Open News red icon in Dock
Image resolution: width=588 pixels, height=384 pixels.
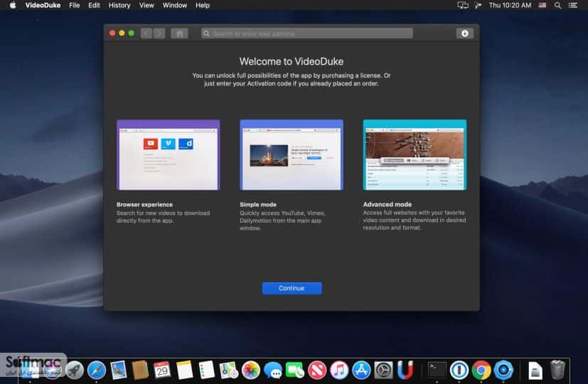(x=317, y=370)
